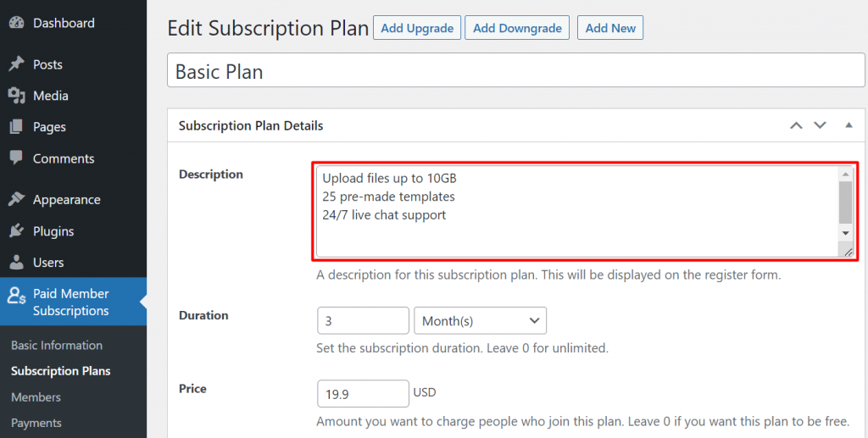
Task: Click the Price input field
Action: (x=363, y=393)
